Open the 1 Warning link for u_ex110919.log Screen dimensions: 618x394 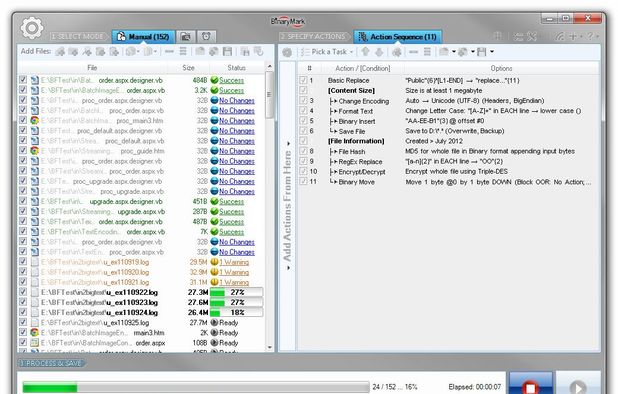234,262
